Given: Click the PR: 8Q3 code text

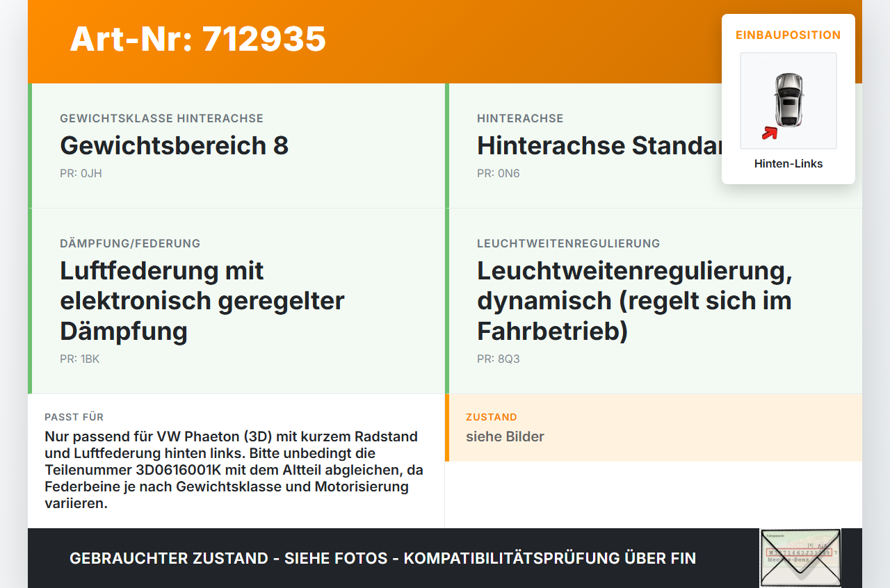Looking at the screenshot, I should [x=499, y=359].
